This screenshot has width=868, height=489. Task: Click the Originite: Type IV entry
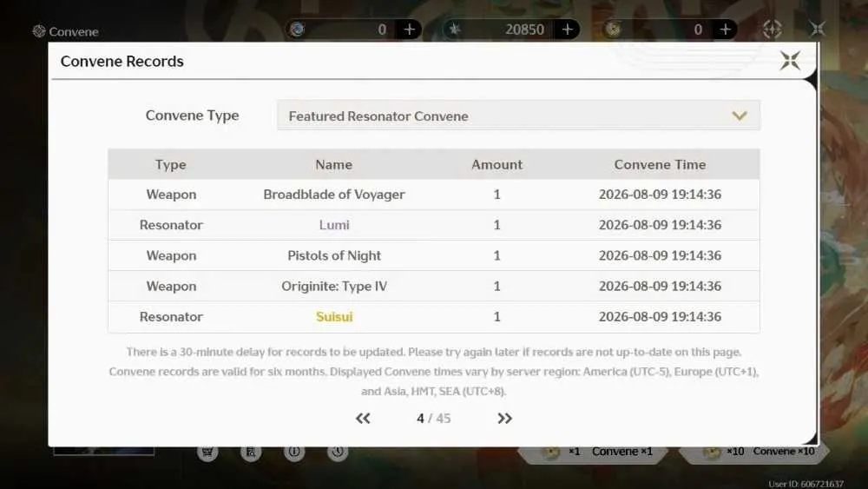click(334, 287)
